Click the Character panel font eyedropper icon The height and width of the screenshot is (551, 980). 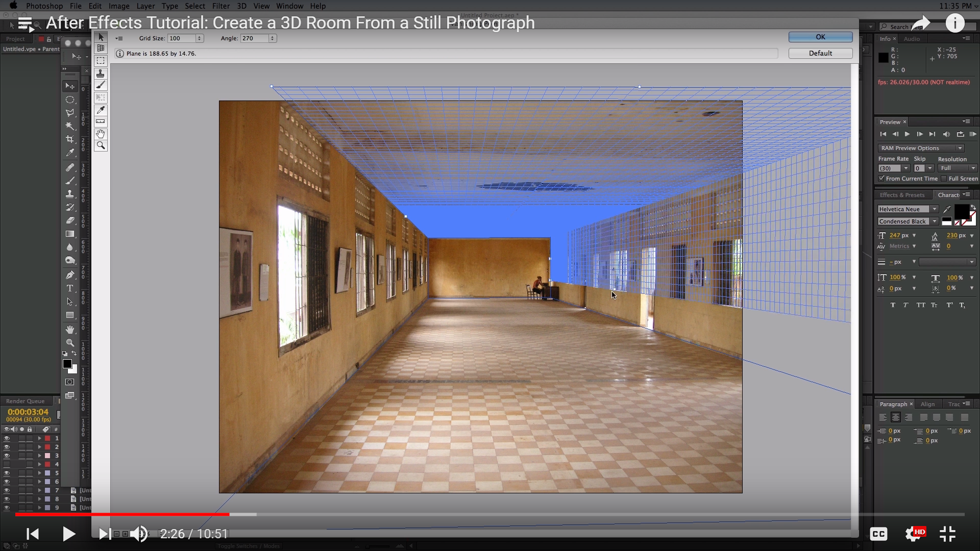point(947,209)
